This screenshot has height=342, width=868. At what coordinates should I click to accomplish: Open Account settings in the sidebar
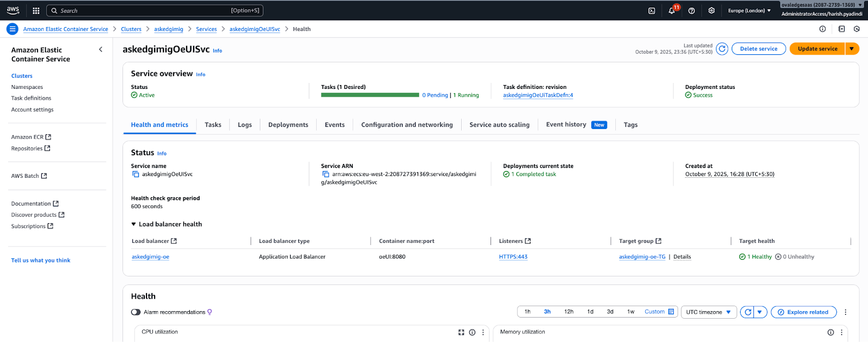tap(32, 109)
